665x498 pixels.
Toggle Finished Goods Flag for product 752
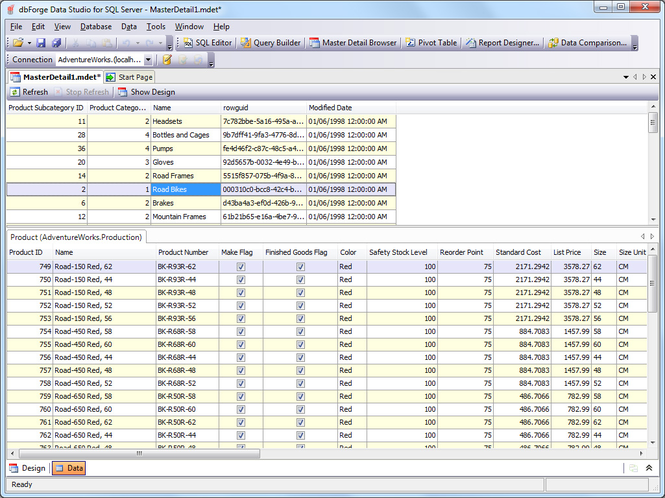300,305
